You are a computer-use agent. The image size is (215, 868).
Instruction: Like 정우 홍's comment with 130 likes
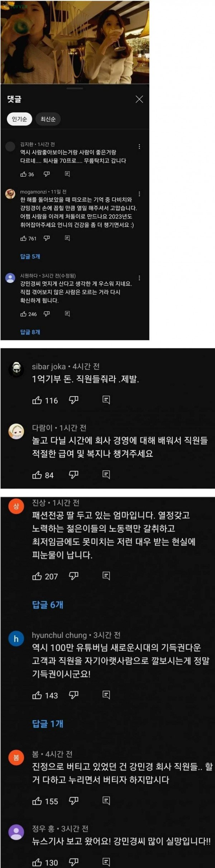(37, 862)
